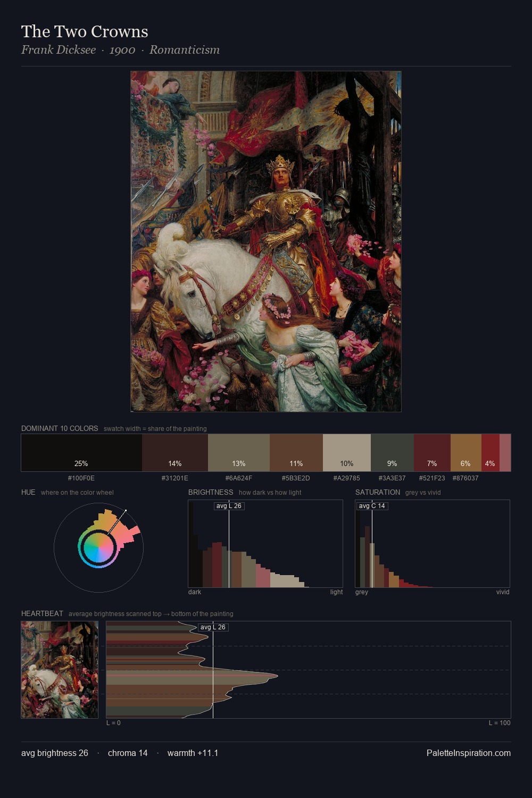Screen dimensions: 532x798
Task: Choose the 6% ochre swatch
Action: (466, 453)
